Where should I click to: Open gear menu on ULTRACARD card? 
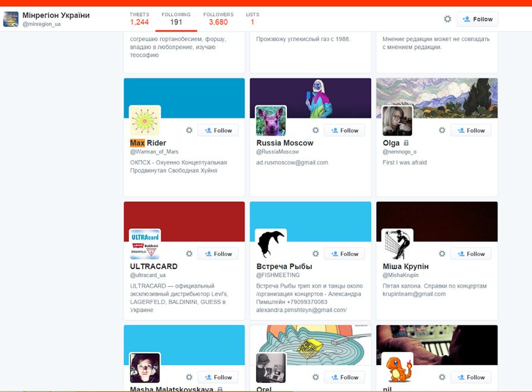(189, 254)
